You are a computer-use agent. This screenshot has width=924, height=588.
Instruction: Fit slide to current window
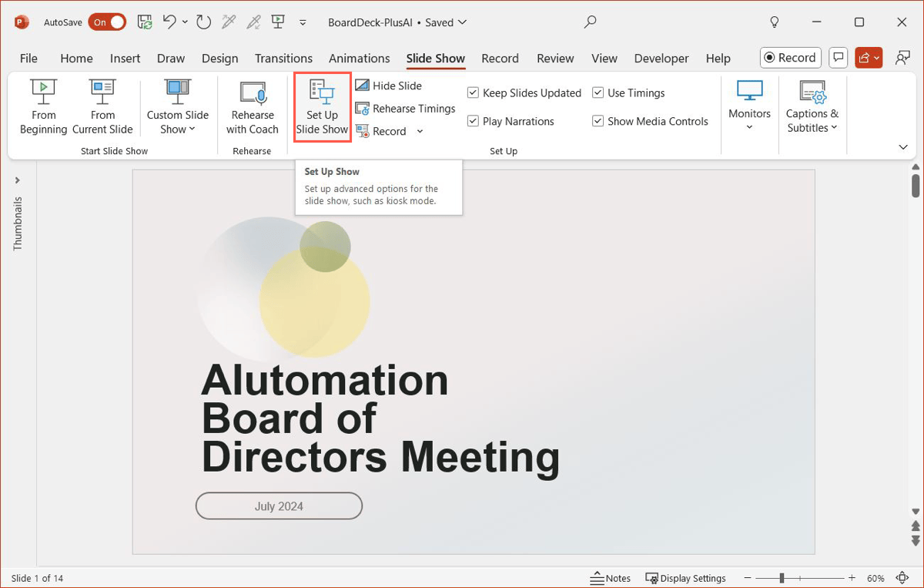(903, 578)
